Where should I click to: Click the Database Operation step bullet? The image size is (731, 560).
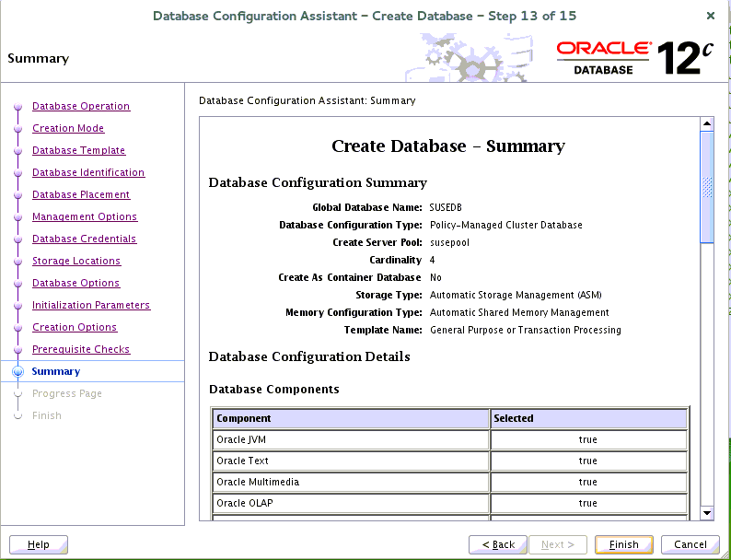(x=18, y=107)
